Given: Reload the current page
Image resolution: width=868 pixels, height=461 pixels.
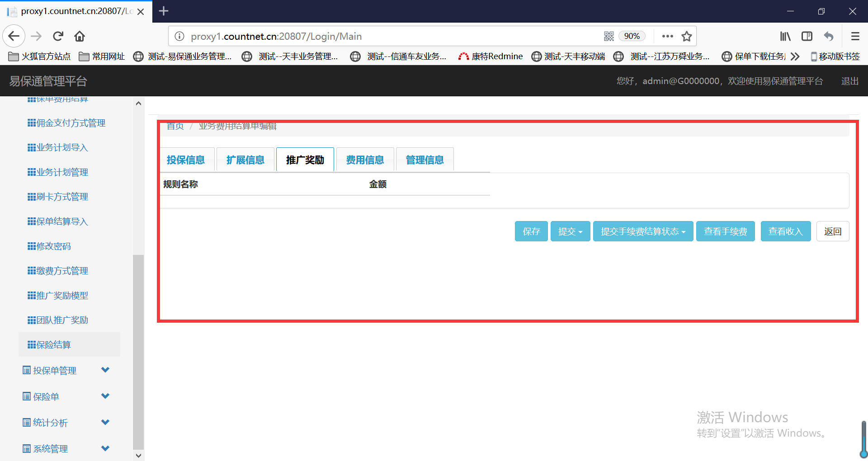Looking at the screenshot, I should [x=58, y=36].
